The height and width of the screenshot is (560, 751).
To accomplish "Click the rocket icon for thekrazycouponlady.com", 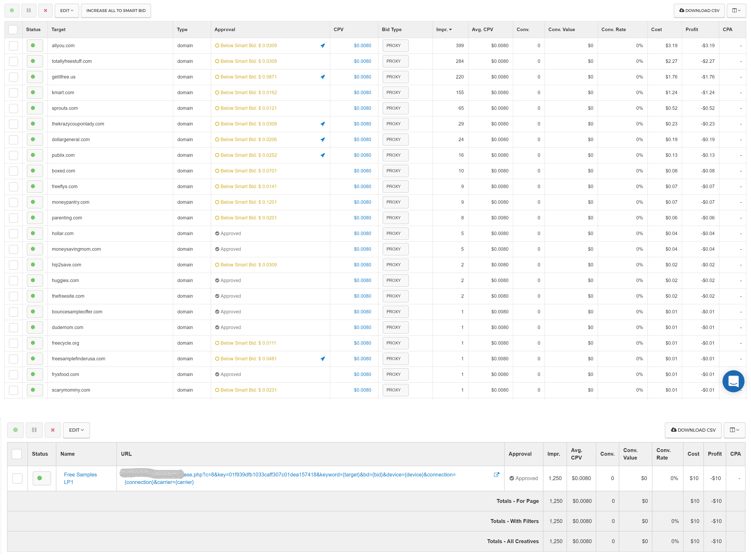I will point(323,124).
